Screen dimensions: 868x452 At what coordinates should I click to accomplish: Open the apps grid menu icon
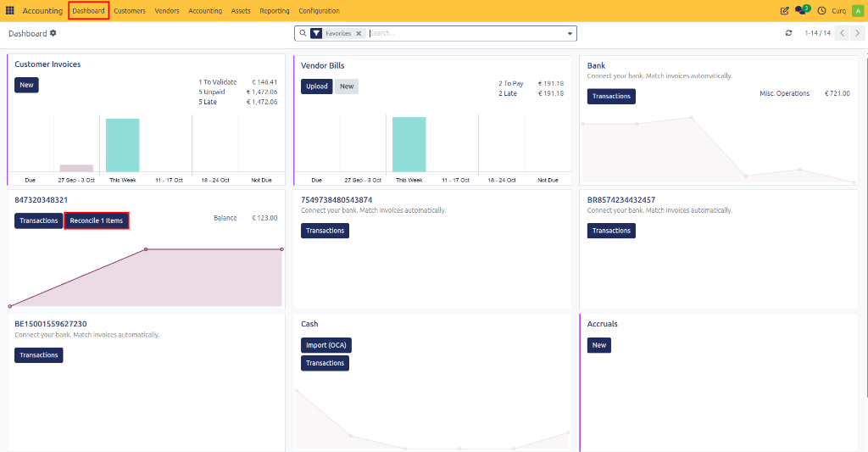pyautogui.click(x=9, y=10)
